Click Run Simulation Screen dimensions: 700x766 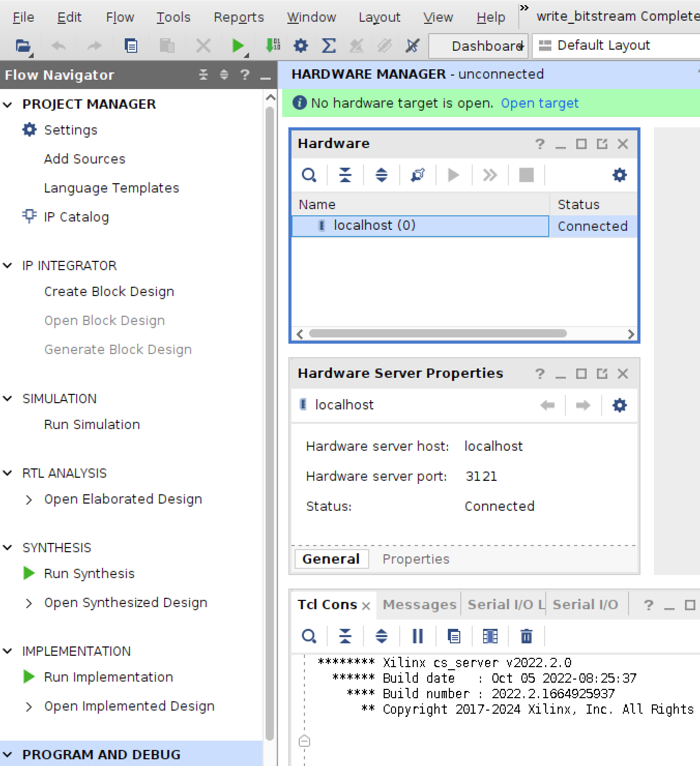click(92, 424)
